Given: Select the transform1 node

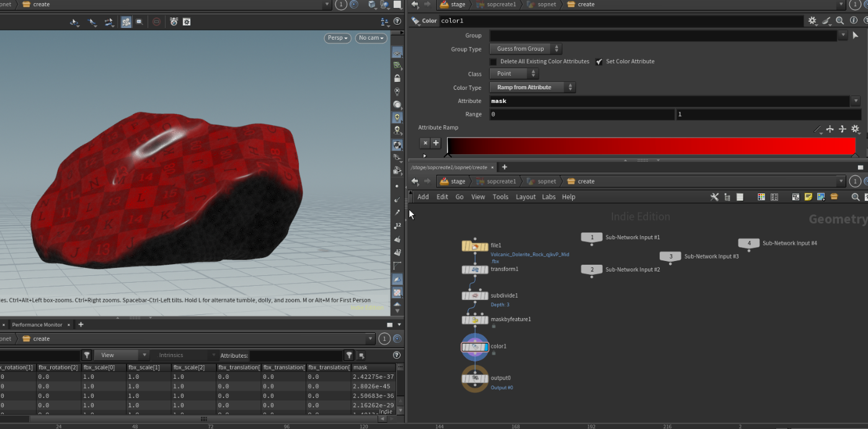Looking at the screenshot, I should pyautogui.click(x=475, y=270).
